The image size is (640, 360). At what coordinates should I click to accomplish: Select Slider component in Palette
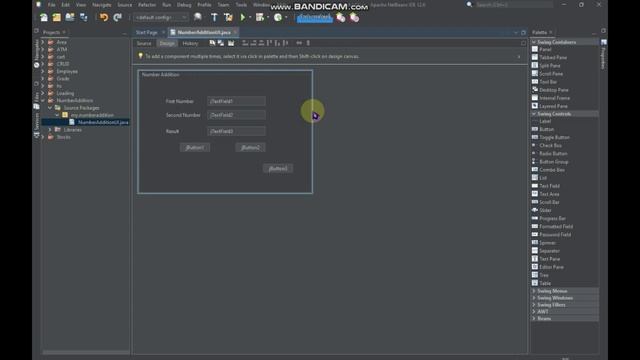tap(542, 210)
